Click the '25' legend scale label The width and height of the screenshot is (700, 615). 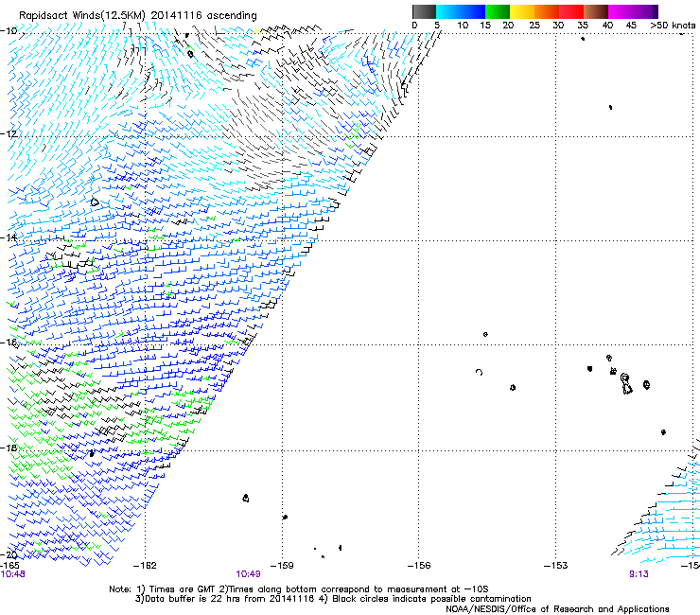pyautogui.click(x=534, y=26)
